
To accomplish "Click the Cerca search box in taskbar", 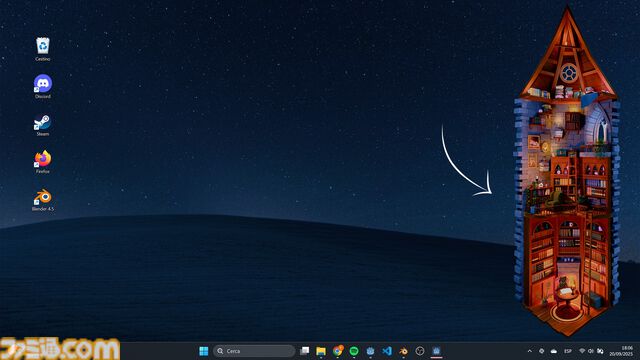I will [x=253, y=351].
